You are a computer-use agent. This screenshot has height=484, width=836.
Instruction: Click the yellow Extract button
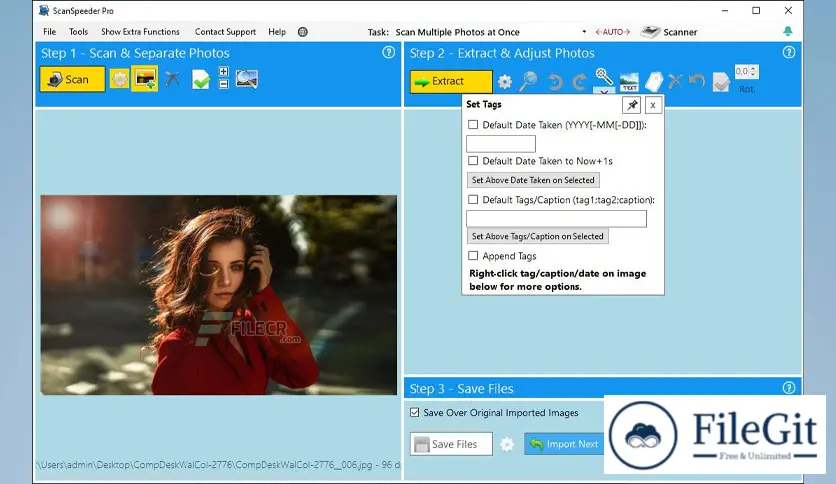[451, 82]
